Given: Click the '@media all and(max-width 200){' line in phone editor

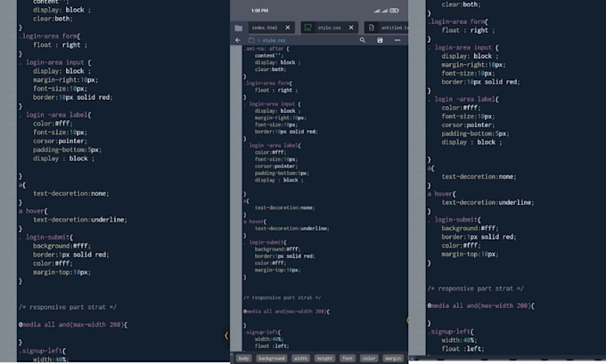Looking at the screenshot, I should click(x=286, y=311).
